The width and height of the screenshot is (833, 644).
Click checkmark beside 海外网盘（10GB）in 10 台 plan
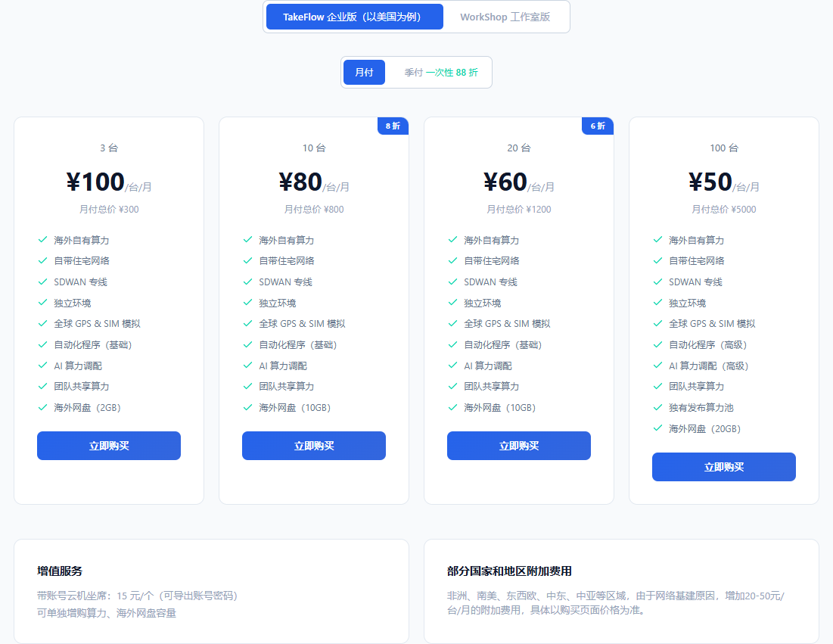(x=247, y=407)
